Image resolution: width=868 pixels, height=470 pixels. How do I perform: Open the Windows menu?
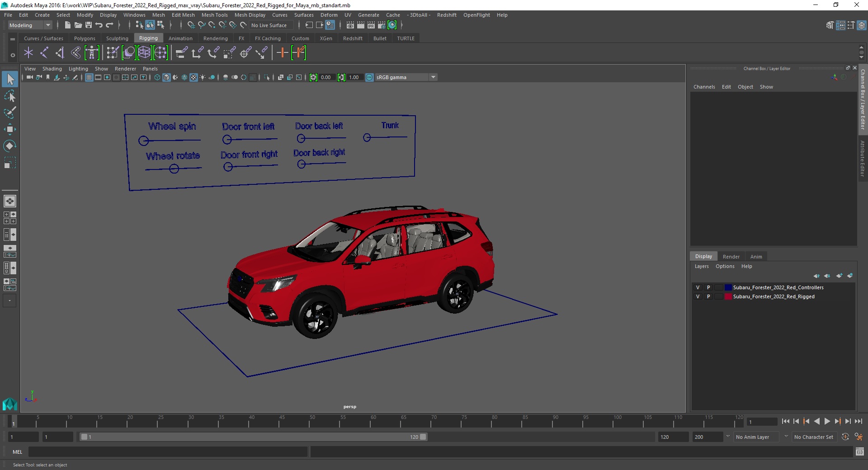(134, 15)
